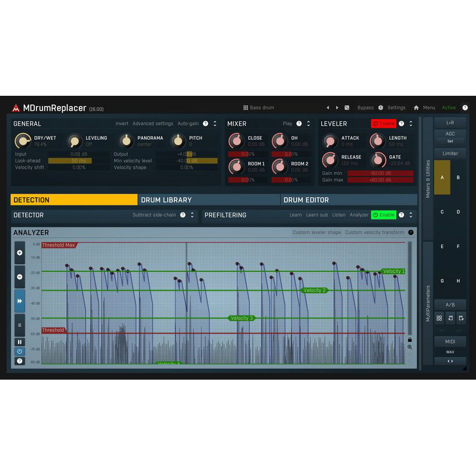476x476 pixels.
Task: Toggle the Bypass button
Action: pos(366,107)
